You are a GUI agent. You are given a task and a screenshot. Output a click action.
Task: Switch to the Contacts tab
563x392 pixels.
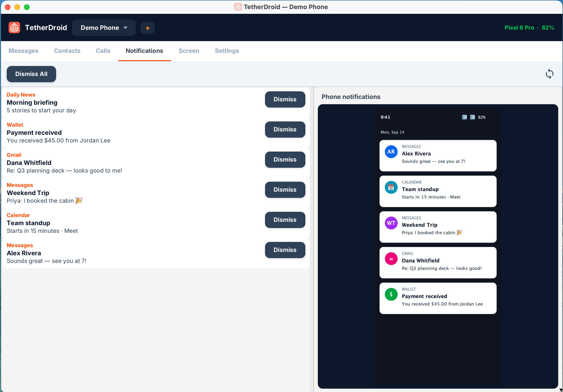tap(67, 51)
